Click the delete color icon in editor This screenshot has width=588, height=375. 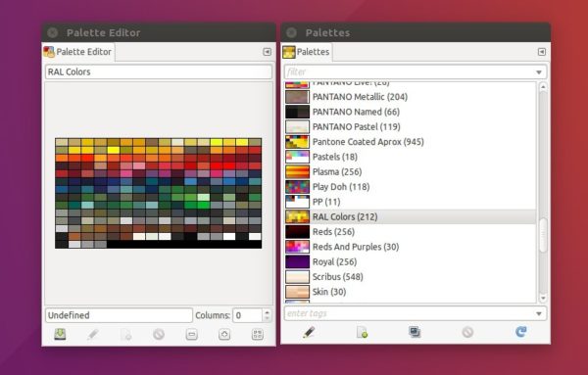[159, 334]
